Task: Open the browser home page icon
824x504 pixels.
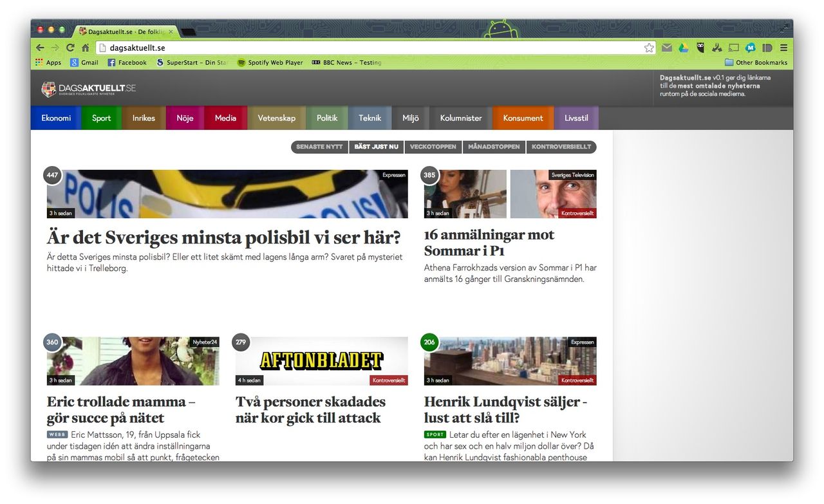Action: click(85, 48)
